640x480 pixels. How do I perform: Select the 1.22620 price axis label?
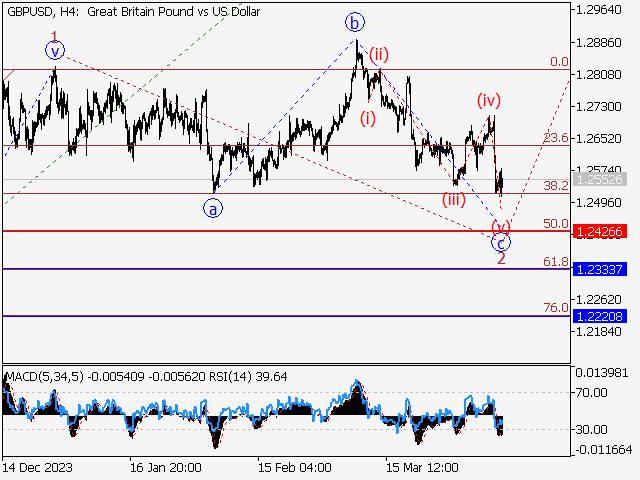(x=598, y=300)
